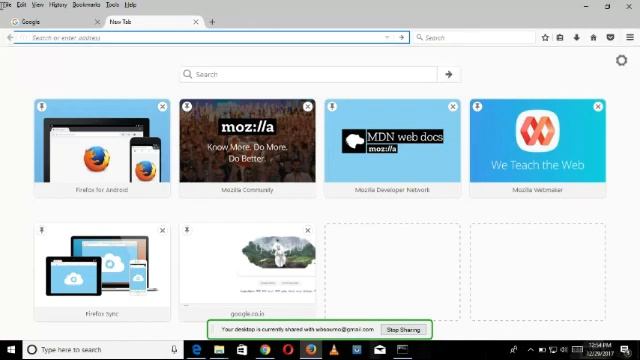Remove the google.co.in tile
Screen dimensions: 640x360
pyautogui.click(x=308, y=230)
